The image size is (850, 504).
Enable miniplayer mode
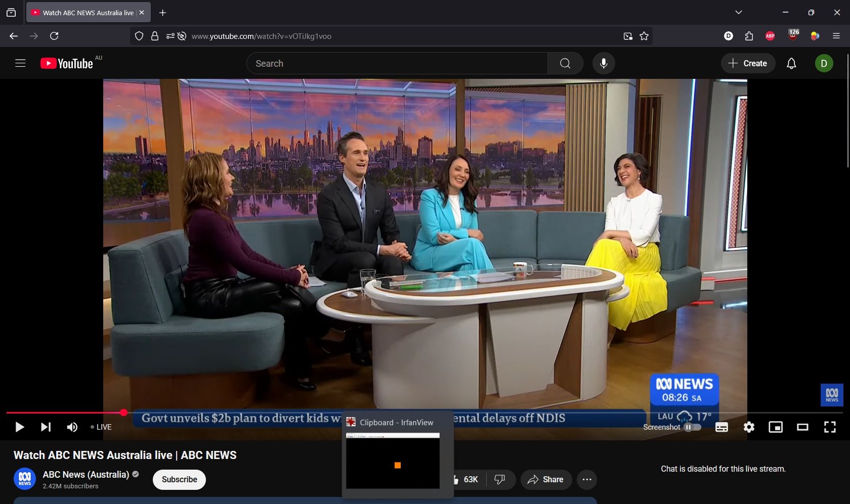pos(775,427)
